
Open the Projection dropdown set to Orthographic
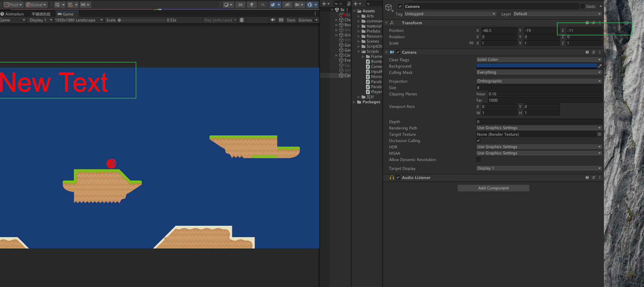point(539,81)
